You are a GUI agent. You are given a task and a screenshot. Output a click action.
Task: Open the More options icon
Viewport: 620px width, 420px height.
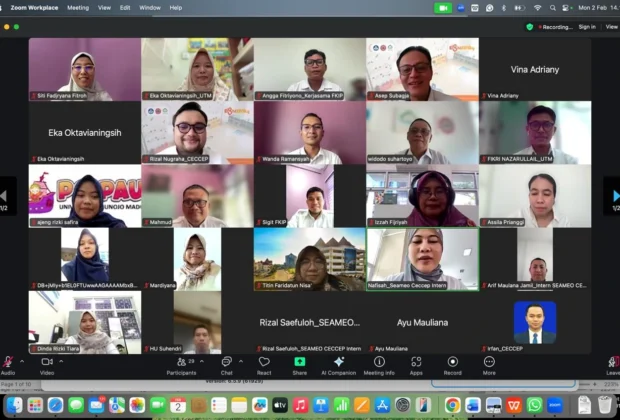coord(488,364)
